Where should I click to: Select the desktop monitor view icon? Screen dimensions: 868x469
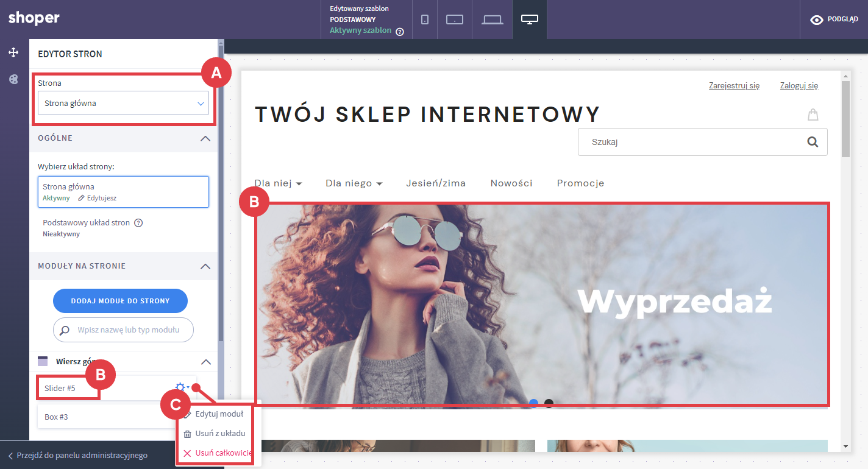pos(529,19)
